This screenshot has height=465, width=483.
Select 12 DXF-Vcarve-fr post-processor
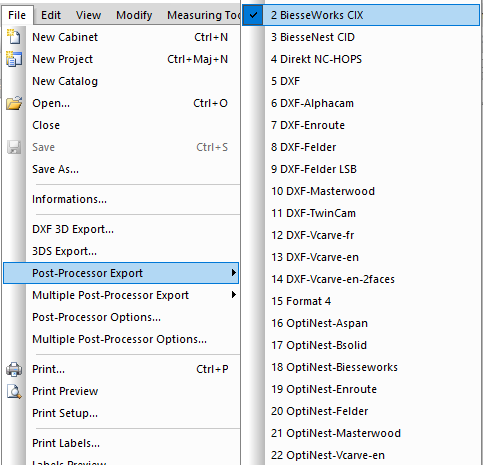tap(361, 235)
